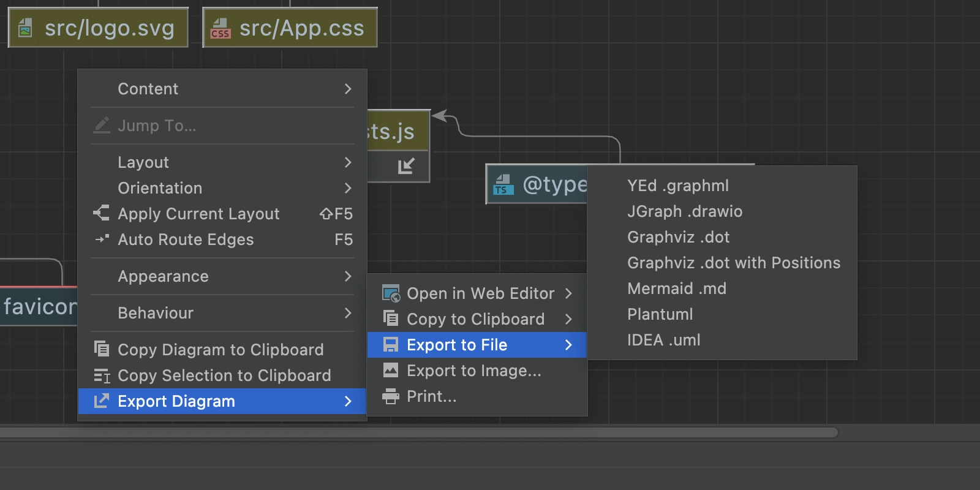Select Copy to Clipboard submenu entry
The image size is (980, 490).
[477, 319]
